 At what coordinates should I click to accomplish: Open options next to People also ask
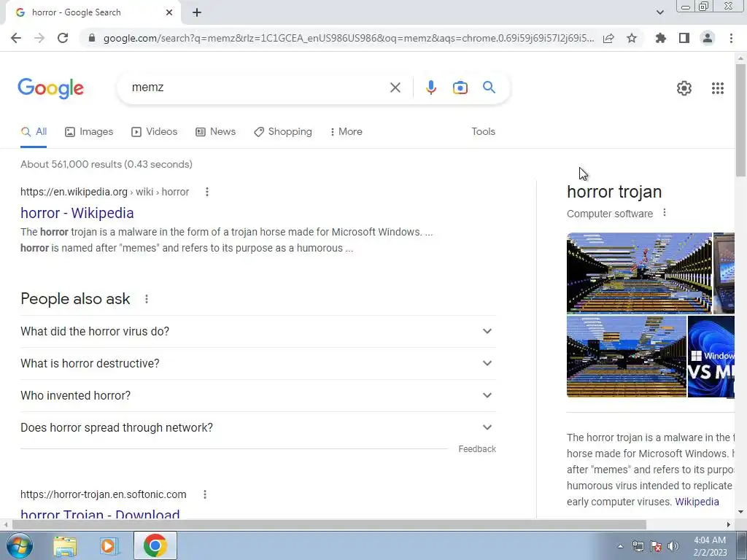pyautogui.click(x=146, y=299)
